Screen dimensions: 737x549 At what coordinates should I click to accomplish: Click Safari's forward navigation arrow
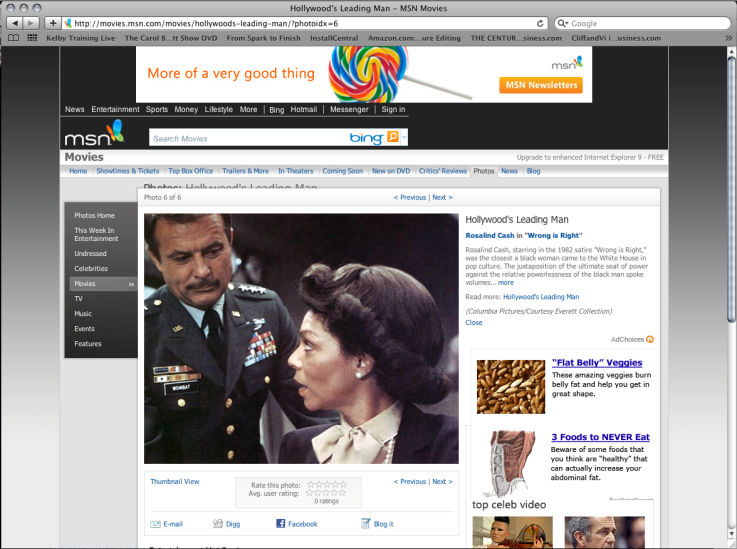[31, 23]
